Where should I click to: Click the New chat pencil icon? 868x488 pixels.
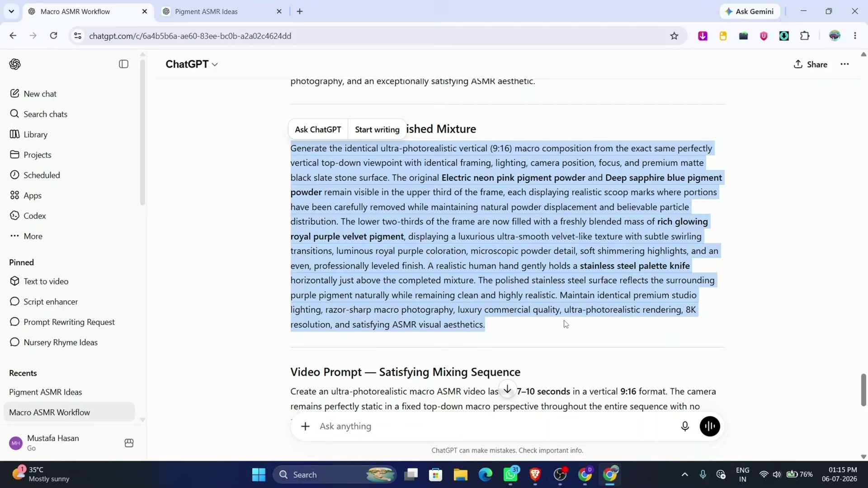pyautogui.click(x=14, y=94)
